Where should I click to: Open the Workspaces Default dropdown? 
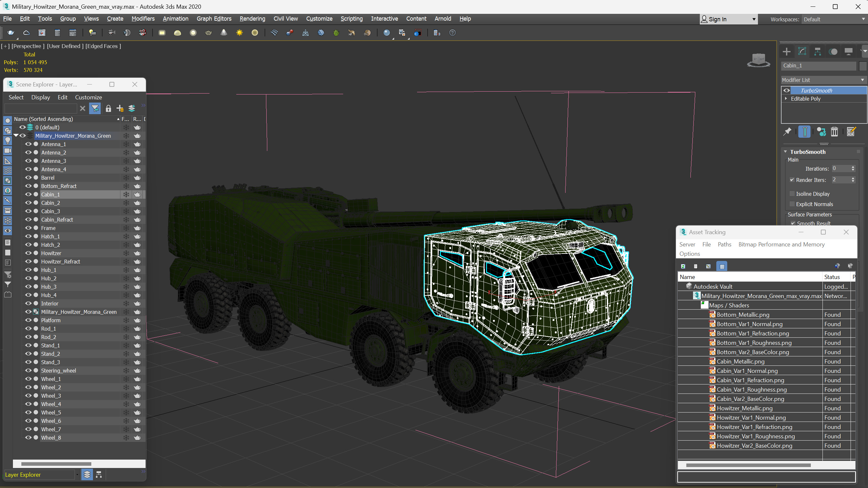click(834, 19)
